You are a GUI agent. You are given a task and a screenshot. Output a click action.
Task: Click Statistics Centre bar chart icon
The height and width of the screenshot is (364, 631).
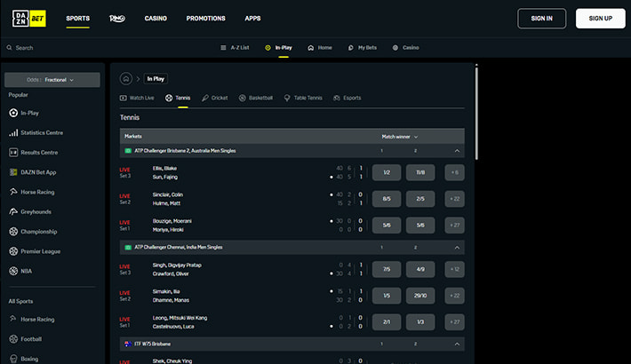(13, 133)
